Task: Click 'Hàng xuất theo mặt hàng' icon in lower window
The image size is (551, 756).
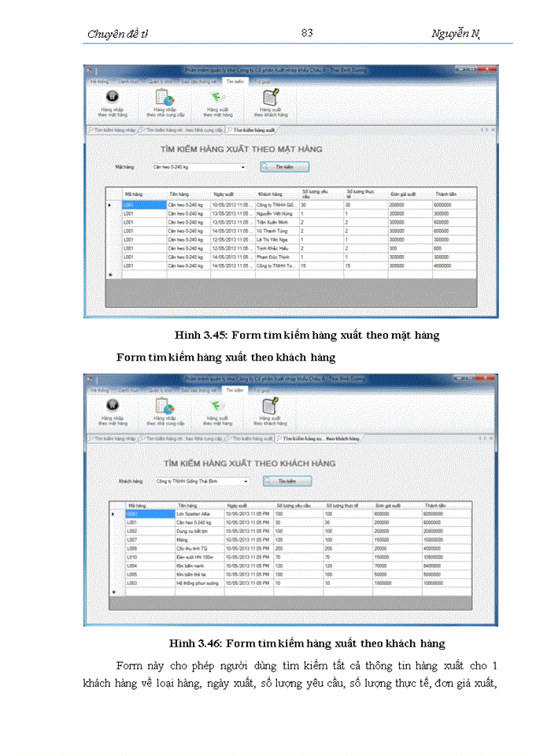Action: coord(217,406)
